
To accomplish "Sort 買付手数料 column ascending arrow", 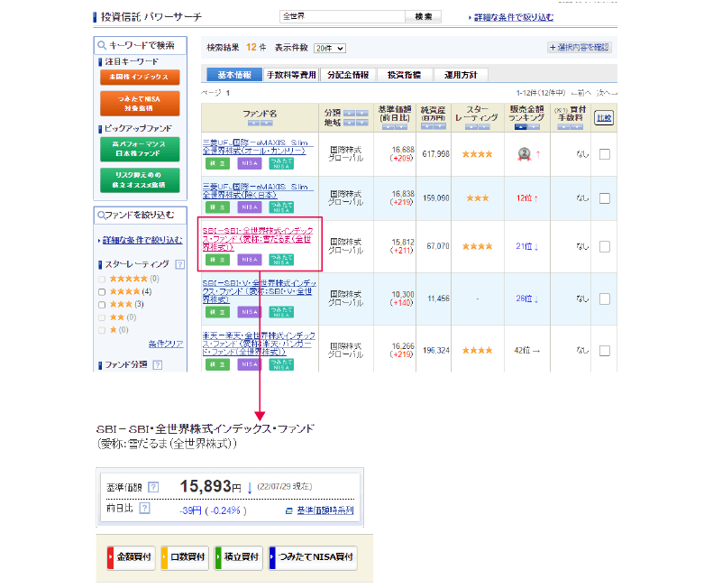I will tap(563, 127).
